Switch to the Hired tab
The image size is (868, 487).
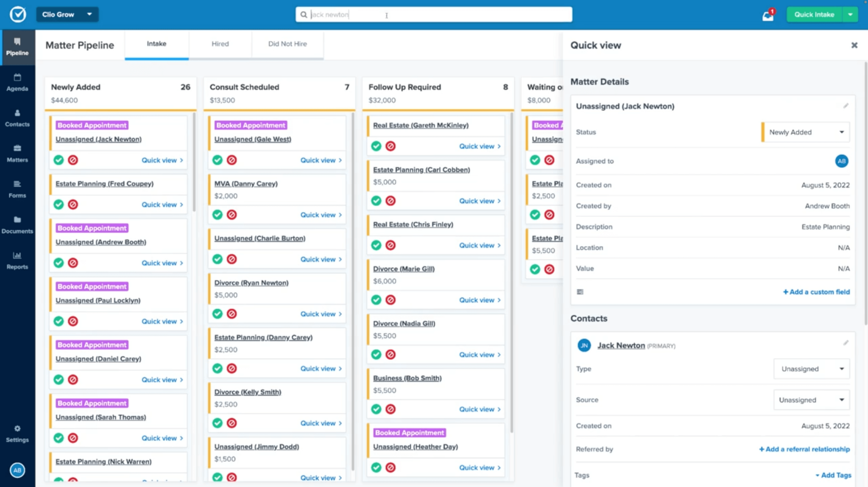coord(220,44)
